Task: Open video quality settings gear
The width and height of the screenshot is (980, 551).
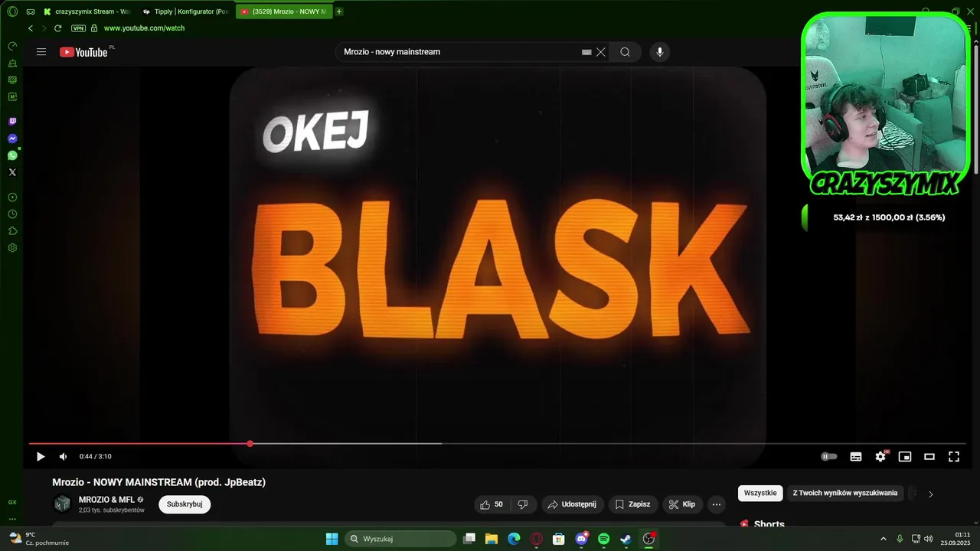Action: (880, 457)
